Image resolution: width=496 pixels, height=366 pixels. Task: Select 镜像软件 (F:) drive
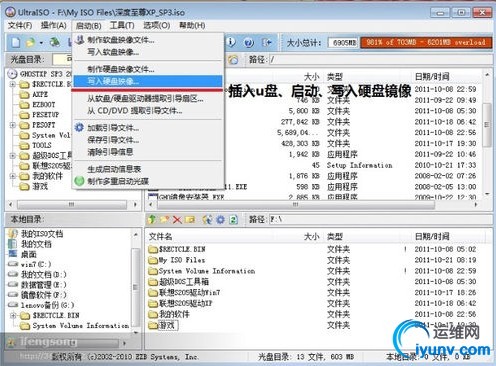(x=44, y=295)
